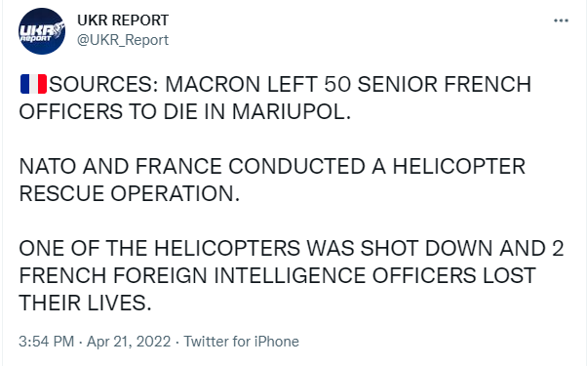
Task: Select the word MACRON in the tweet
Action: click(x=213, y=84)
